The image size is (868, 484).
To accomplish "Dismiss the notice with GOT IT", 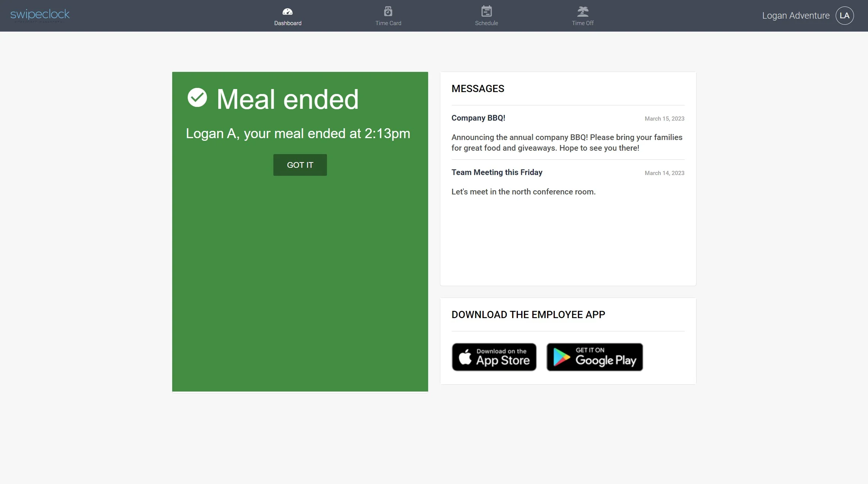I will [x=300, y=165].
